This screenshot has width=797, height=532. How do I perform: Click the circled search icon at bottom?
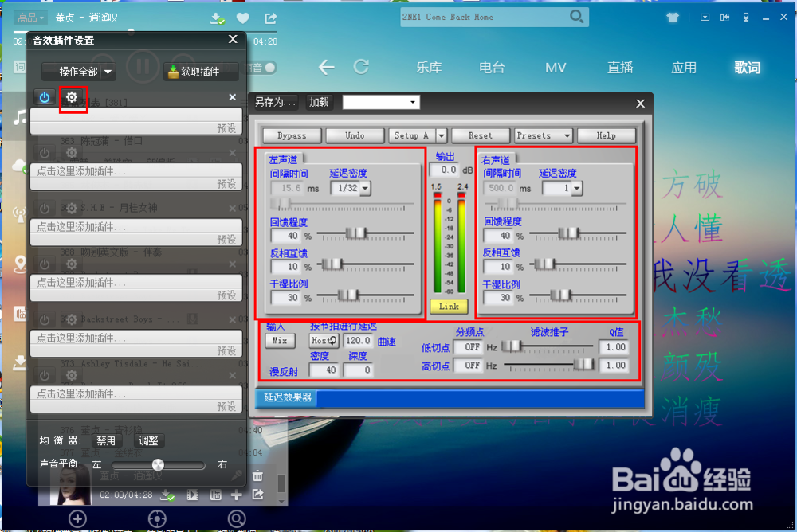[x=237, y=518]
